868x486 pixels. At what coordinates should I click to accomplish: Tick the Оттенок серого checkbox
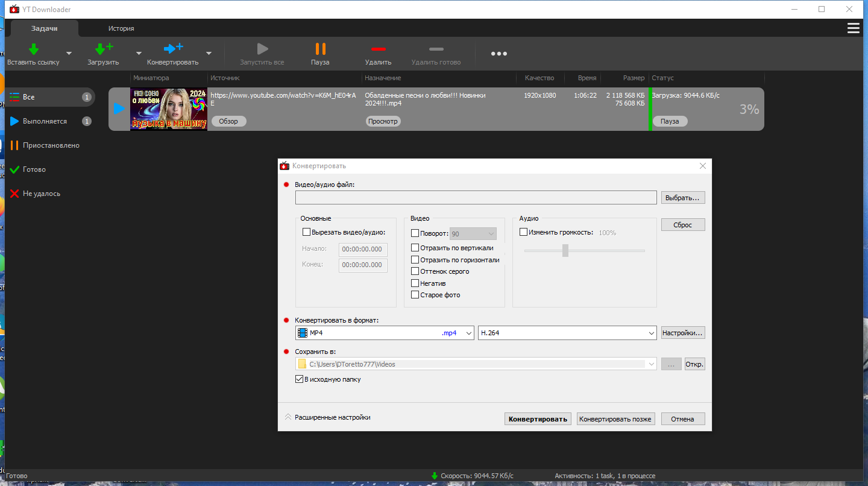pos(415,271)
